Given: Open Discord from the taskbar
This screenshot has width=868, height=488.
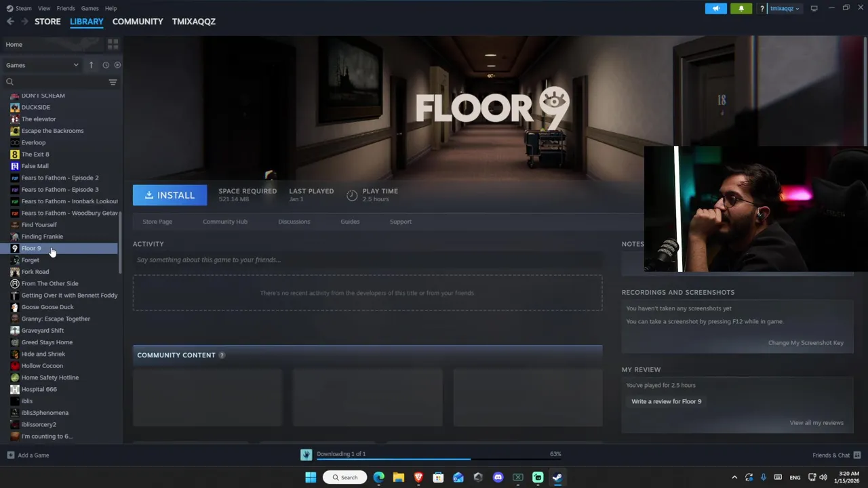Looking at the screenshot, I should click(498, 477).
